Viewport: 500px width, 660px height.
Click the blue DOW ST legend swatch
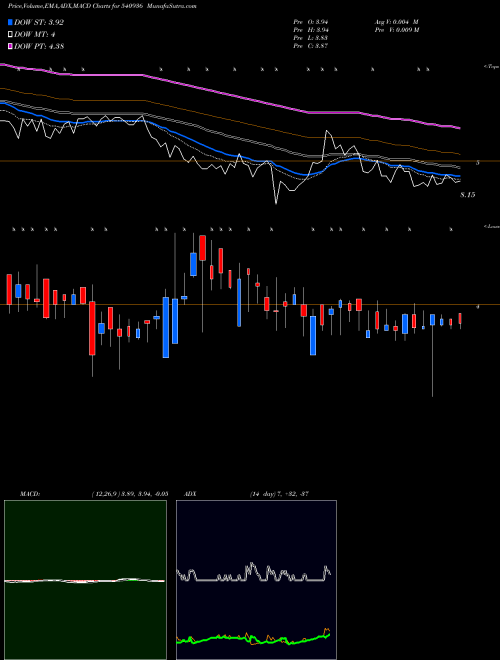(10, 22)
